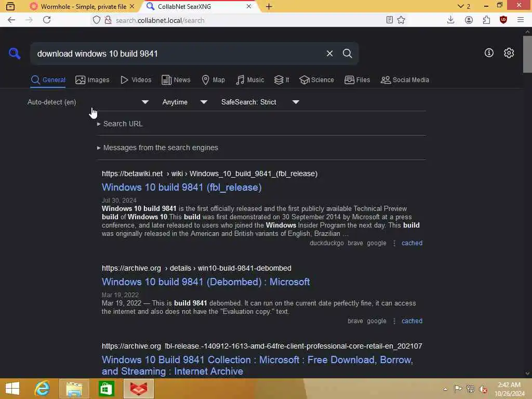This screenshot has height=399, width=532.
Task: Select the News search category
Action: click(176, 80)
